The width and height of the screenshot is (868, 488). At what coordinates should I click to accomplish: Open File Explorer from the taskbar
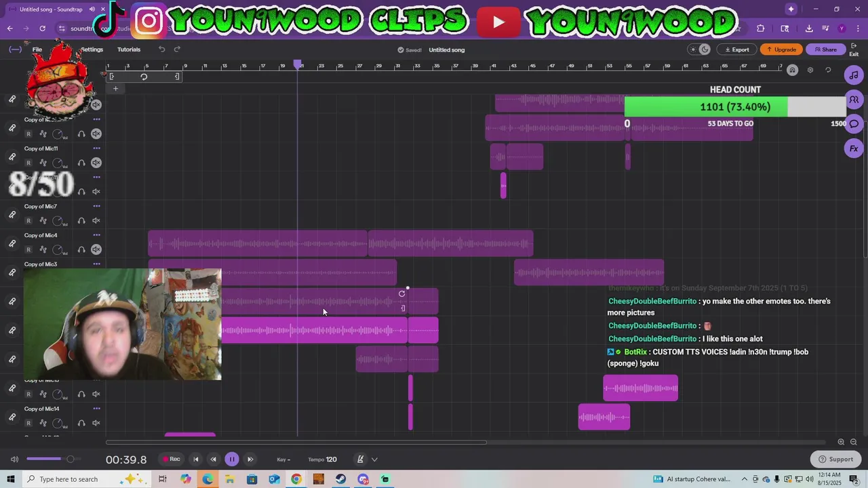[x=230, y=479]
